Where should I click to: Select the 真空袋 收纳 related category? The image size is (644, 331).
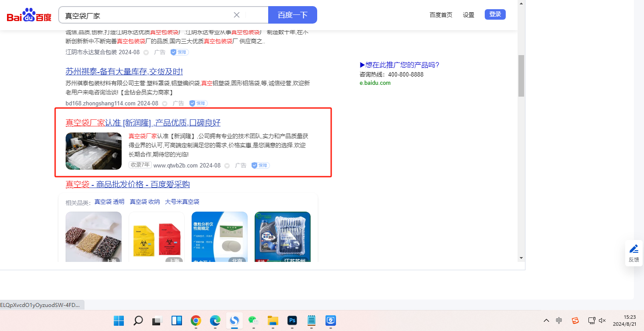[x=145, y=202]
